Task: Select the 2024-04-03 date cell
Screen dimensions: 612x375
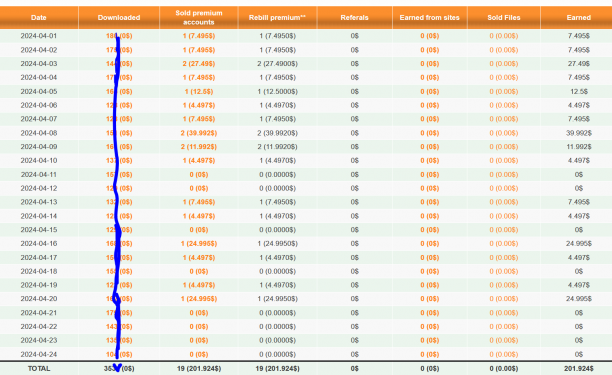Action: (39, 64)
